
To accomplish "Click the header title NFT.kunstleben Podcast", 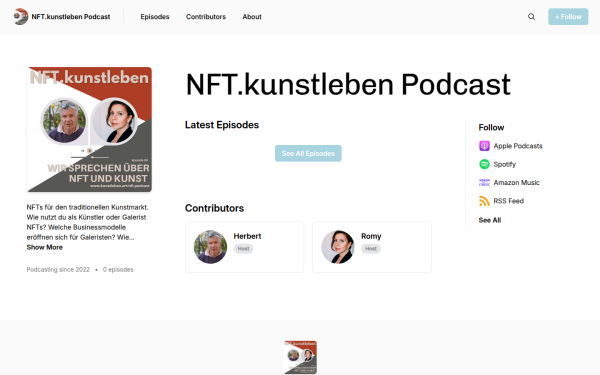I will click(x=71, y=17).
